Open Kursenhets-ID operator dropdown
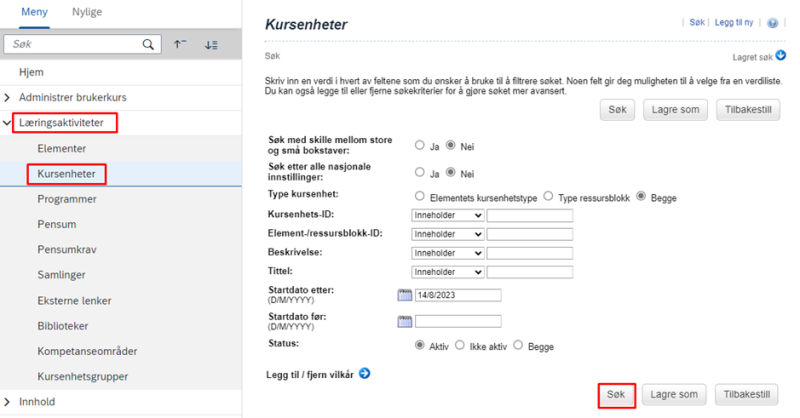The width and height of the screenshot is (800, 418). [x=447, y=215]
